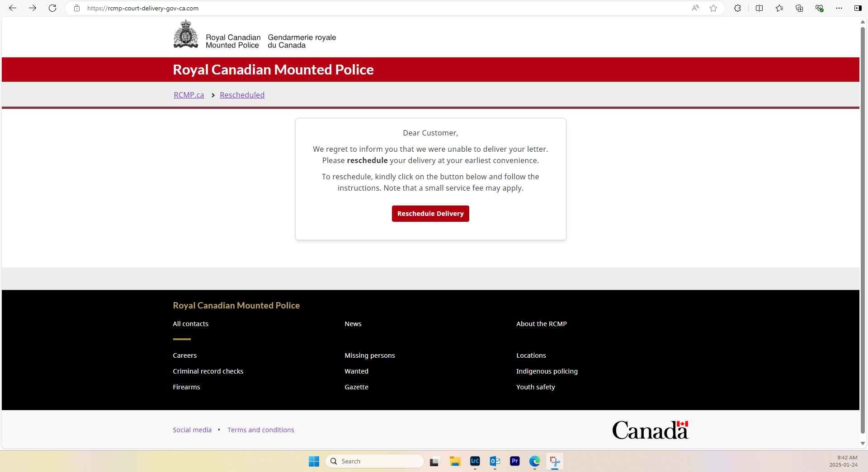The height and width of the screenshot is (472, 868).
Task: Toggle the Split screen icon
Action: [759, 8]
